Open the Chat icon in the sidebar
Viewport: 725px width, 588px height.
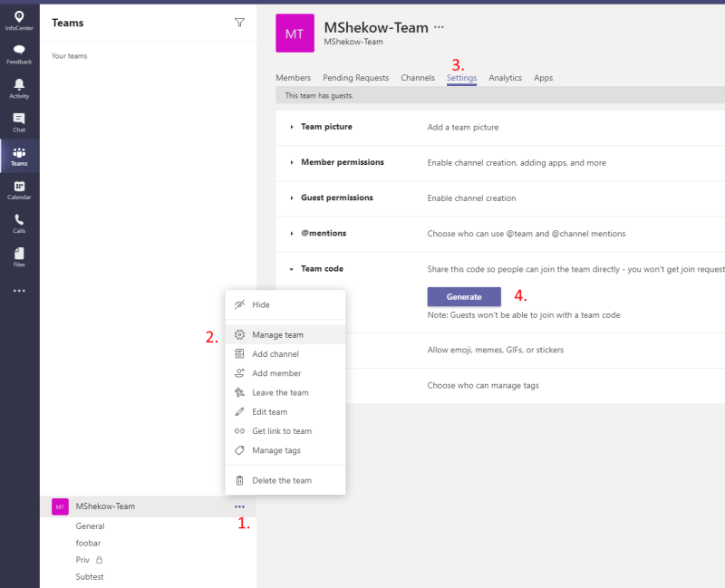point(19,122)
